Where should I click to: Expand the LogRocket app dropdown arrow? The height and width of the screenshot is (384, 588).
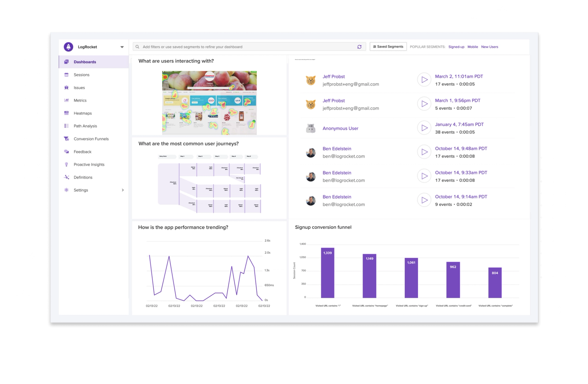(x=122, y=47)
